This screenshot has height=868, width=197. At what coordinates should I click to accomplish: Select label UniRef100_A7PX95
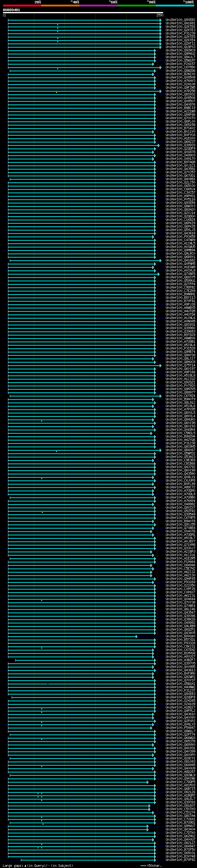click(x=180, y=410)
